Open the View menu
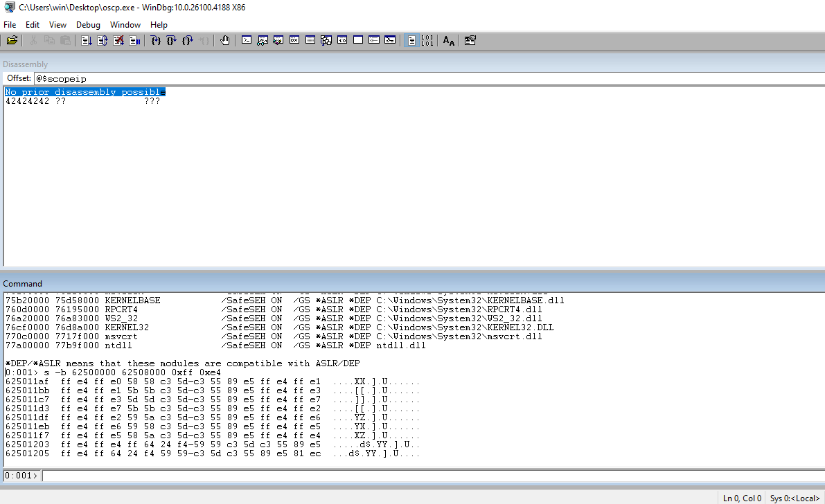 pos(57,24)
